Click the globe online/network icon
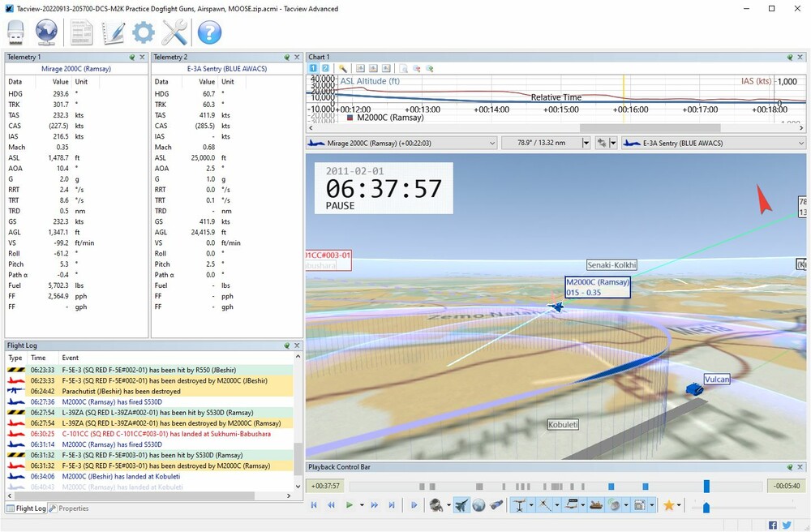This screenshot has width=811, height=532. pos(46,32)
